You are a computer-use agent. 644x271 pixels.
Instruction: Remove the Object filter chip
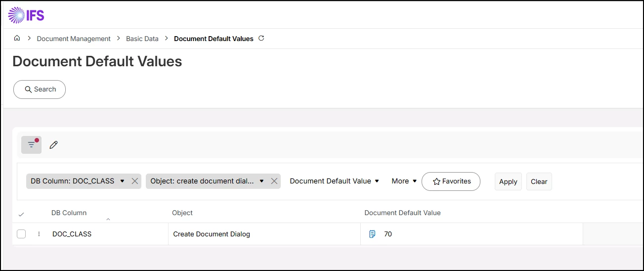(274, 181)
